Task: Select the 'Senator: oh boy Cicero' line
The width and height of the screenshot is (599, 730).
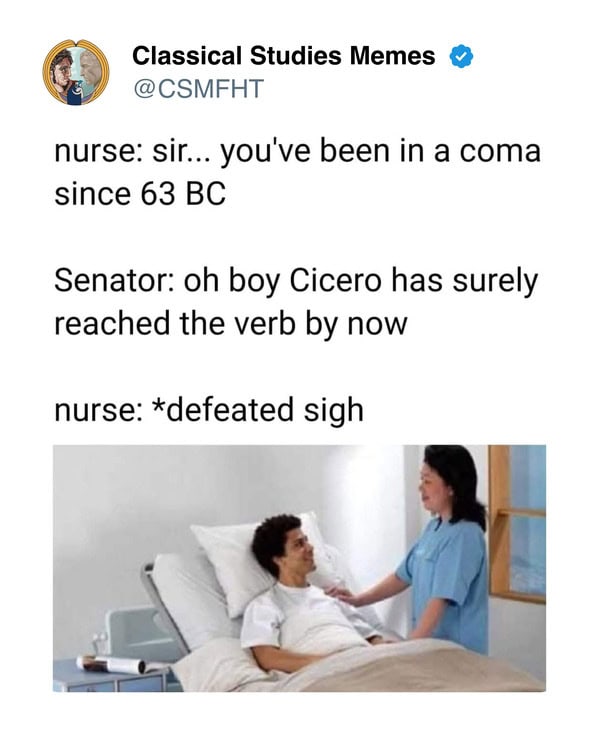Action: (x=296, y=282)
